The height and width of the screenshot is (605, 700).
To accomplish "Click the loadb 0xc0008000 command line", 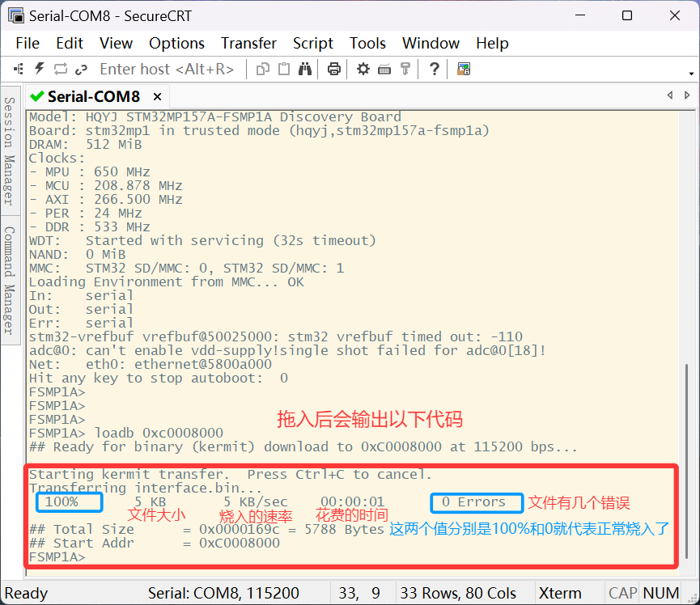I will click(x=126, y=433).
